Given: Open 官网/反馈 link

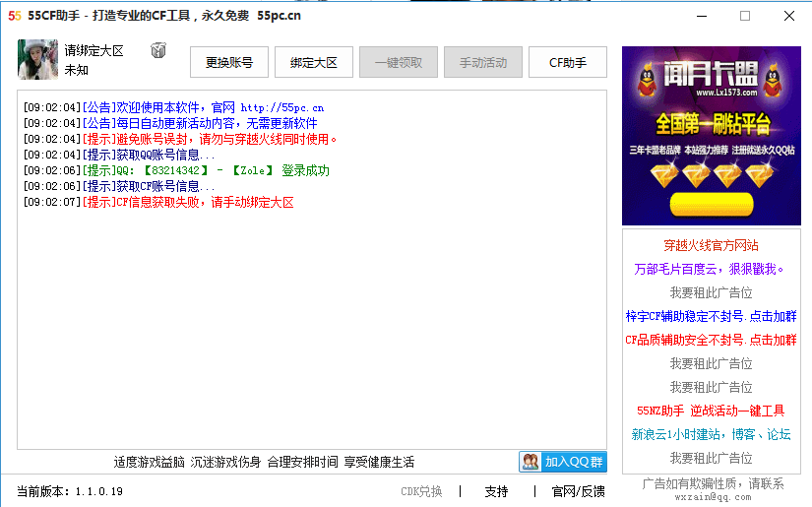Looking at the screenshot, I should tap(578, 491).
